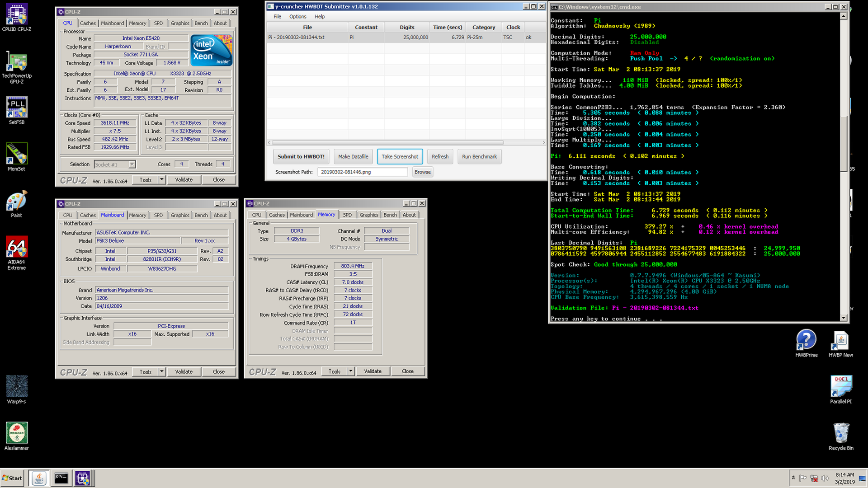The image size is (868, 488).
Task: Click the Tools button in Memory CPU-Z window
Action: tap(334, 371)
